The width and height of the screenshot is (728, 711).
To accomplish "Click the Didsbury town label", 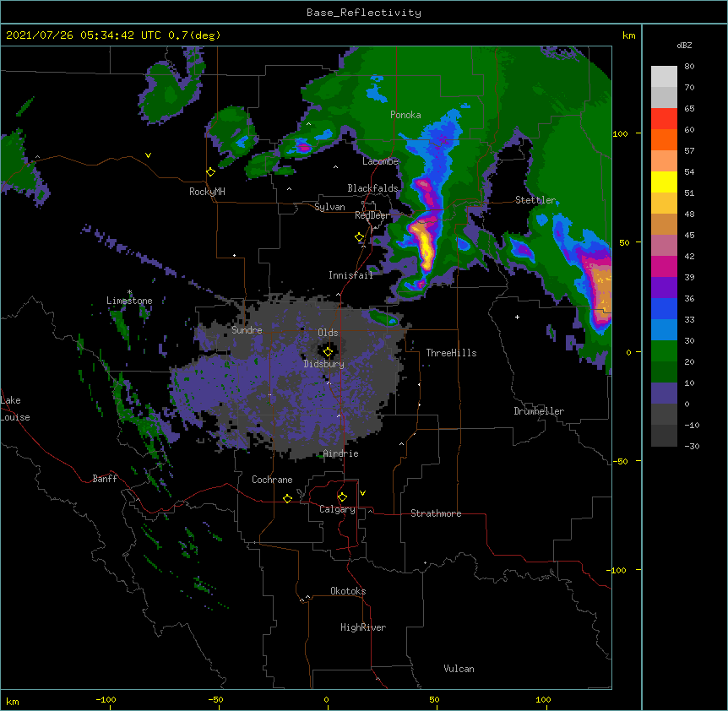I will 323,364.
